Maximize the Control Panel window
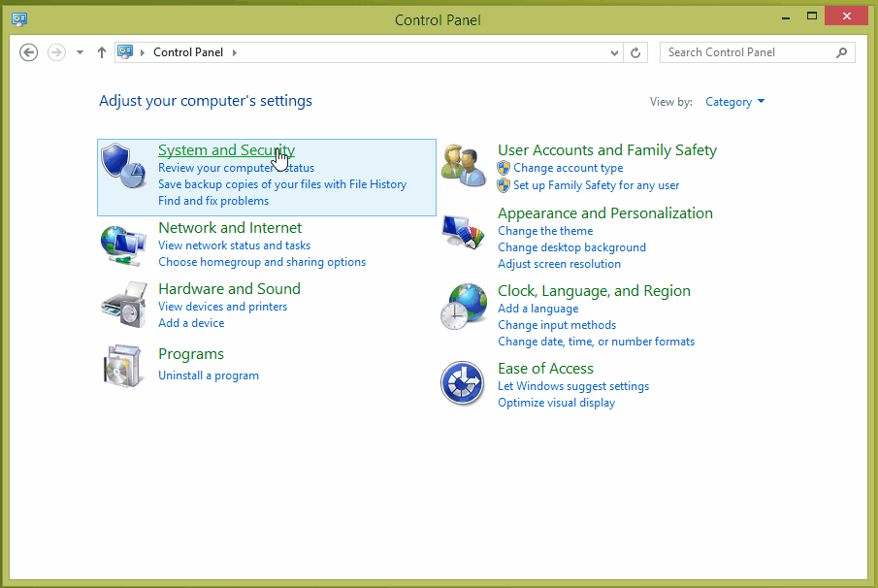Screen dimensions: 878x588 pos(812,16)
